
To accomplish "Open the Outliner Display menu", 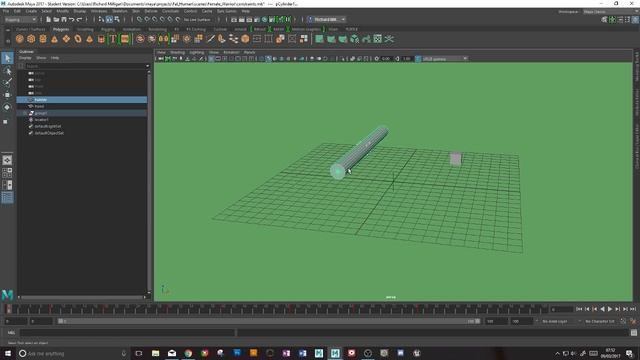I will [x=25, y=58].
